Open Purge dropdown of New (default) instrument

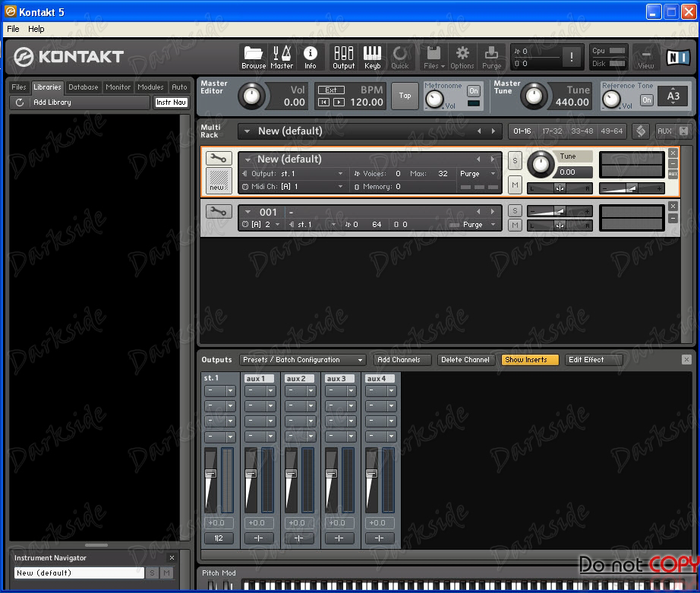493,174
